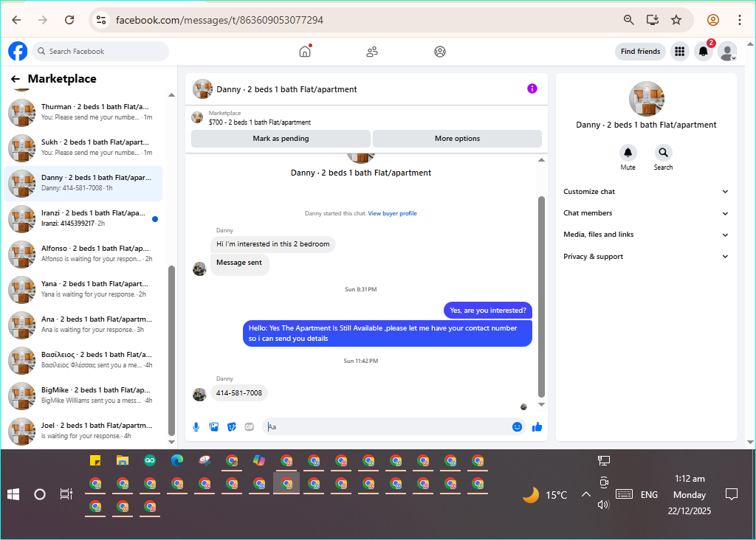Expand Media, files and links section
Screen dimensions: 756x540
tap(645, 235)
